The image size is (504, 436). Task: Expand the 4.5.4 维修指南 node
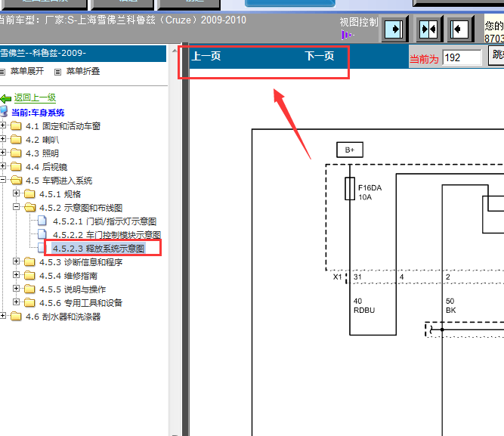pos(16,274)
